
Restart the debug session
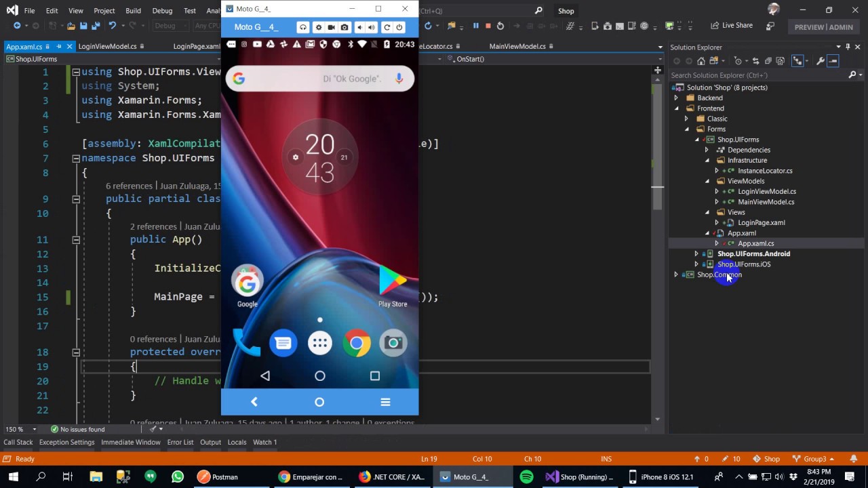[500, 26]
